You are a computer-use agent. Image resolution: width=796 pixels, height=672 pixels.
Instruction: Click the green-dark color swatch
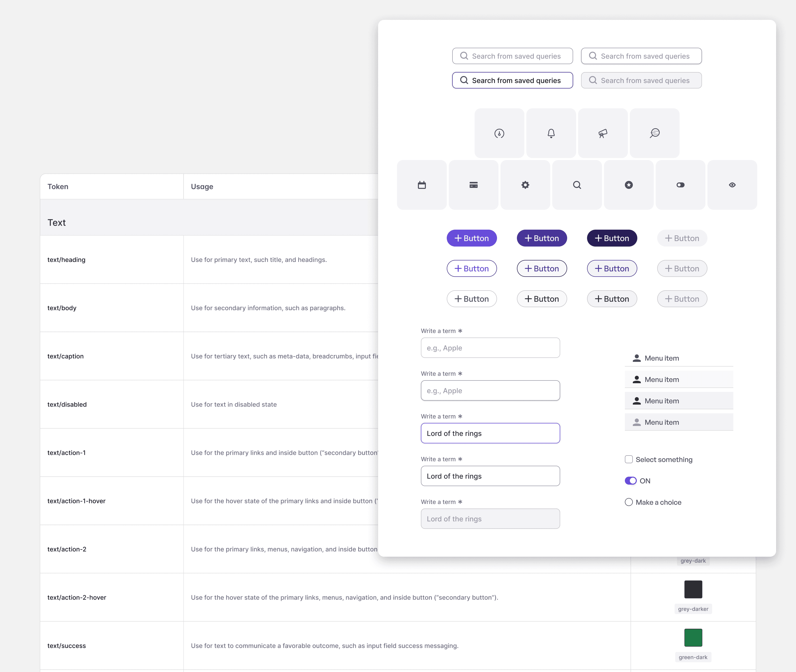click(x=693, y=638)
